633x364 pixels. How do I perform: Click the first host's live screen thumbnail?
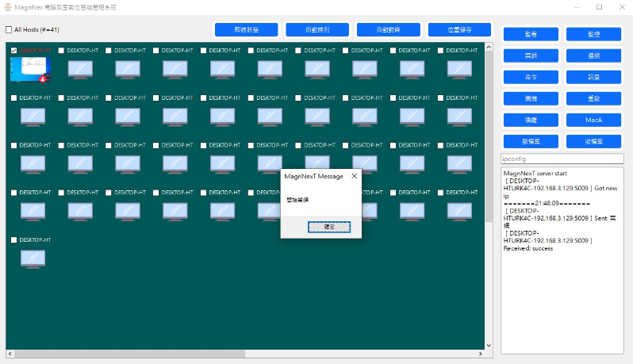tap(29, 68)
